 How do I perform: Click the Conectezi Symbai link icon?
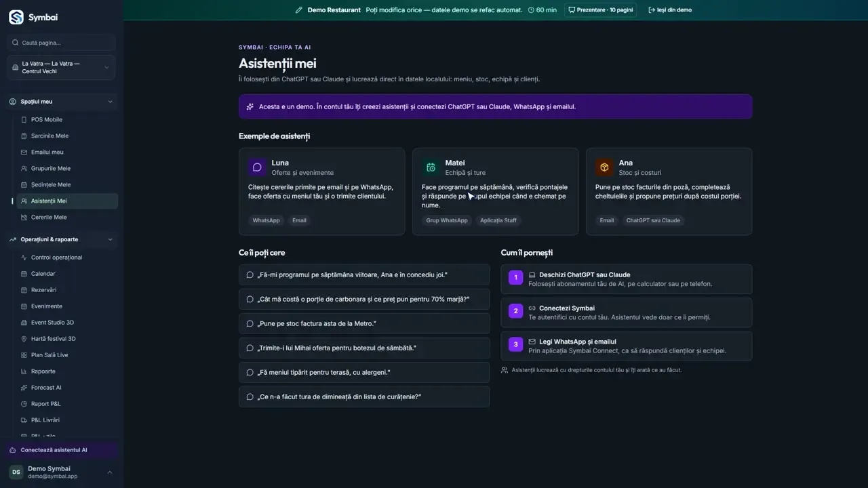(x=532, y=308)
